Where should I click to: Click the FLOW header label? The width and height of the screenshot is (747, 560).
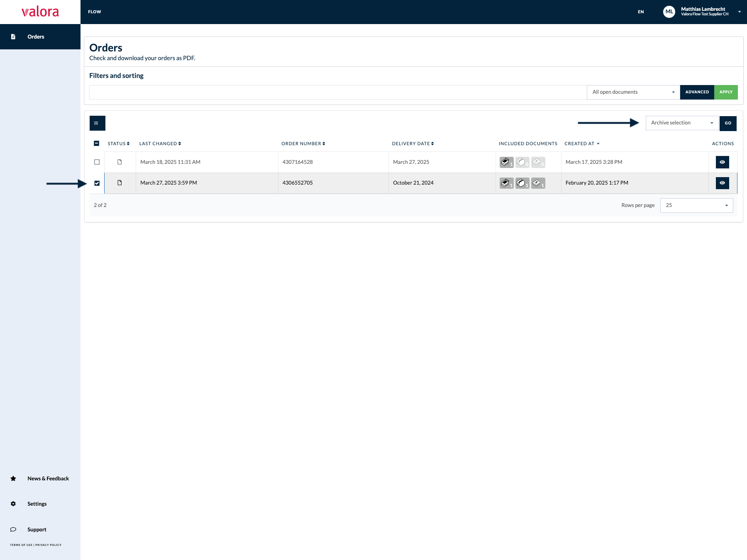95,12
